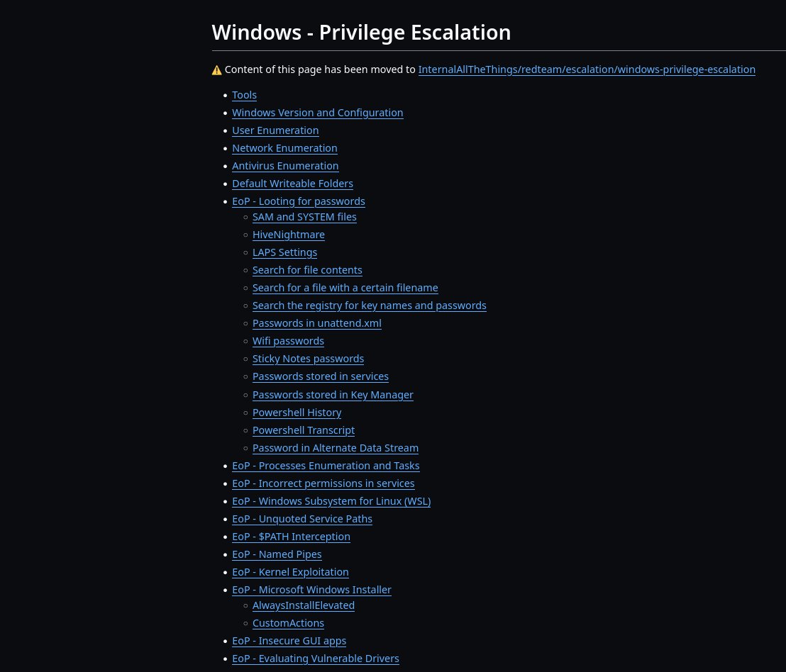Click Passwords stored in services link
Screen dimensions: 786x672
(321, 376)
